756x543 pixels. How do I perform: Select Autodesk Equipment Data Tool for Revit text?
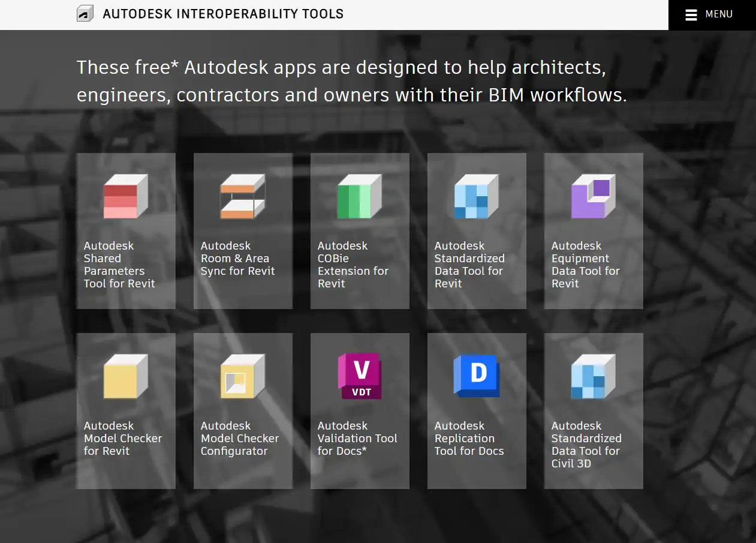[585, 265]
